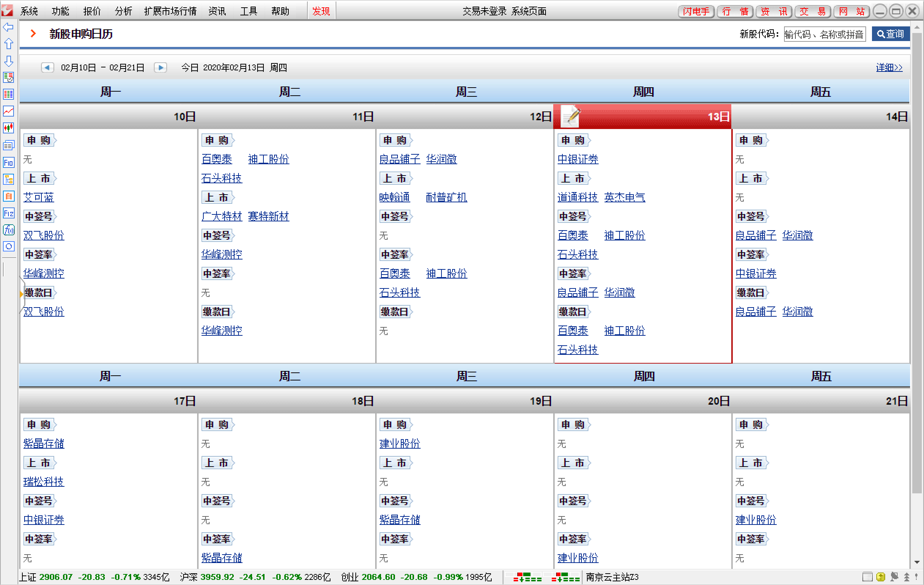Open 迪工股份 under 11日 申购
Screen dimensions: 924x585
(269, 159)
